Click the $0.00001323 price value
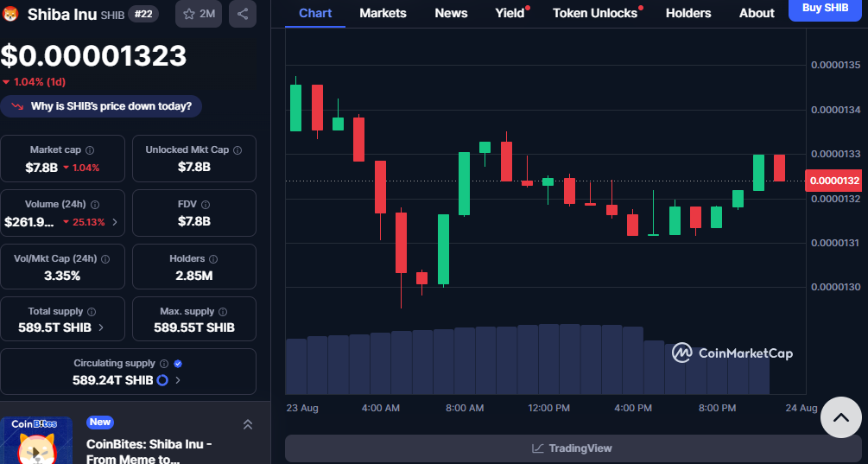 (x=93, y=56)
